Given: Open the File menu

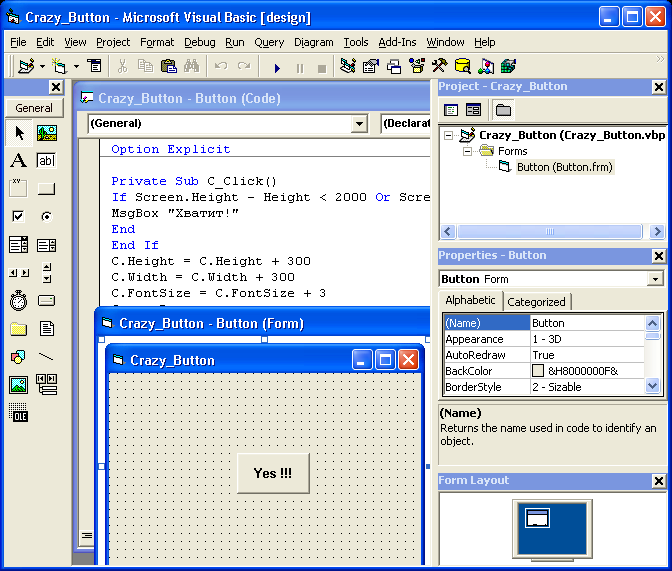Looking at the screenshot, I should 18,42.
